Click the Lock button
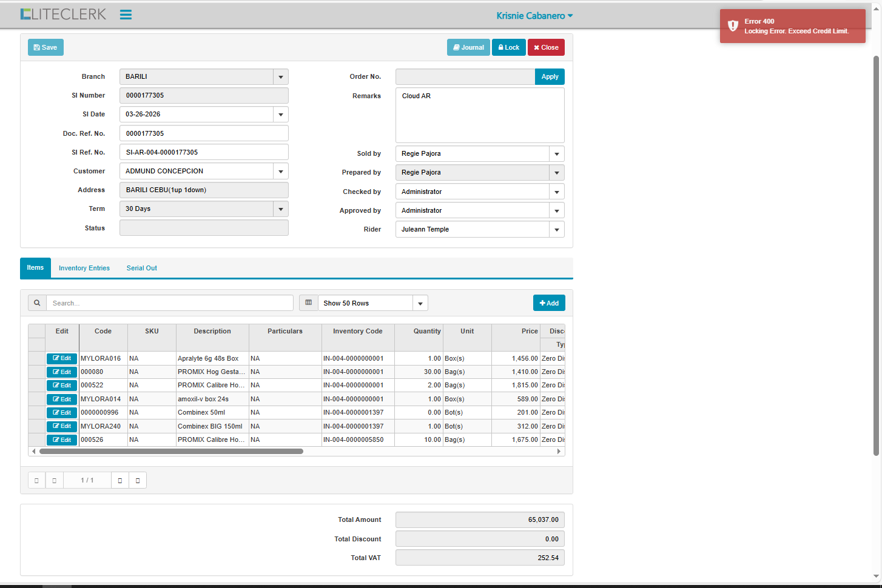 point(508,47)
